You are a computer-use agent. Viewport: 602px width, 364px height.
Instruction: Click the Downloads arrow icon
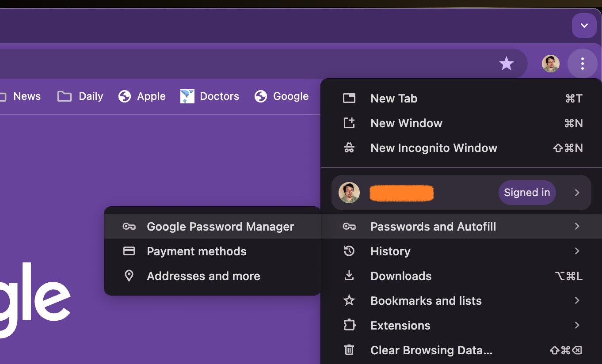click(349, 276)
